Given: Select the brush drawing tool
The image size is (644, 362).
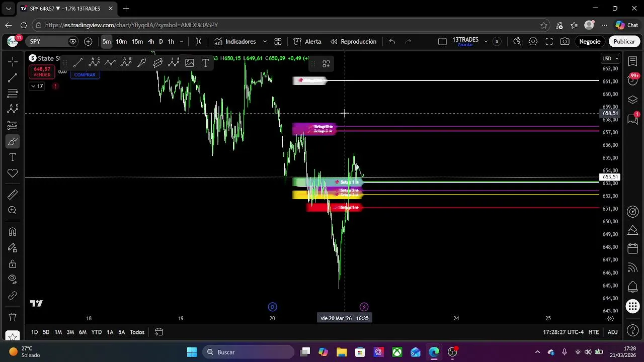Looking at the screenshot, I should tap(13, 141).
